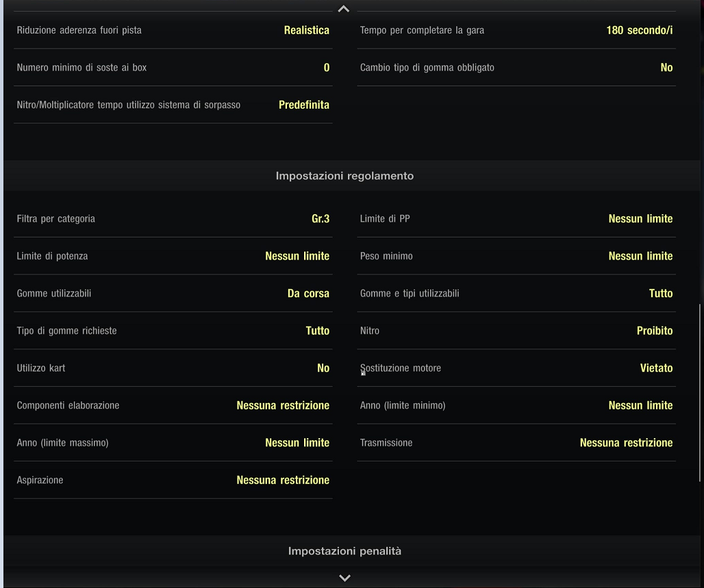This screenshot has width=704, height=588.
Task: Adjust Tempo per completare la gara value
Action: pos(516,31)
